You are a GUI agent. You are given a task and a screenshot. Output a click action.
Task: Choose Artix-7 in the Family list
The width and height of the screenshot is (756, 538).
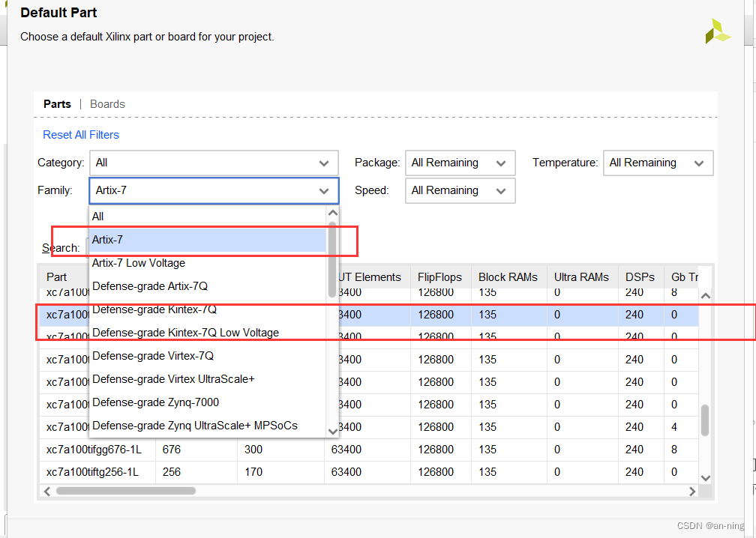coord(208,240)
